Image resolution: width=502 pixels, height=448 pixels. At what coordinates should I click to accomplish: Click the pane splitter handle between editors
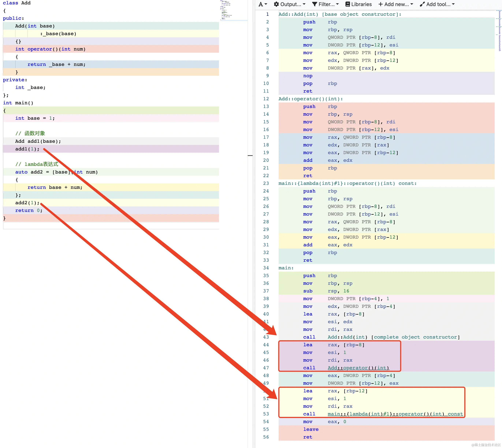click(x=250, y=155)
